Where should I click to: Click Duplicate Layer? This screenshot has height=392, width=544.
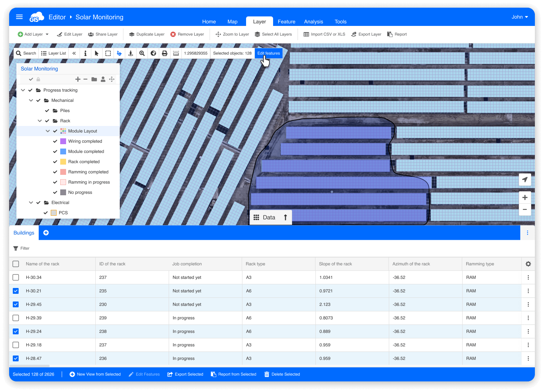(x=147, y=34)
